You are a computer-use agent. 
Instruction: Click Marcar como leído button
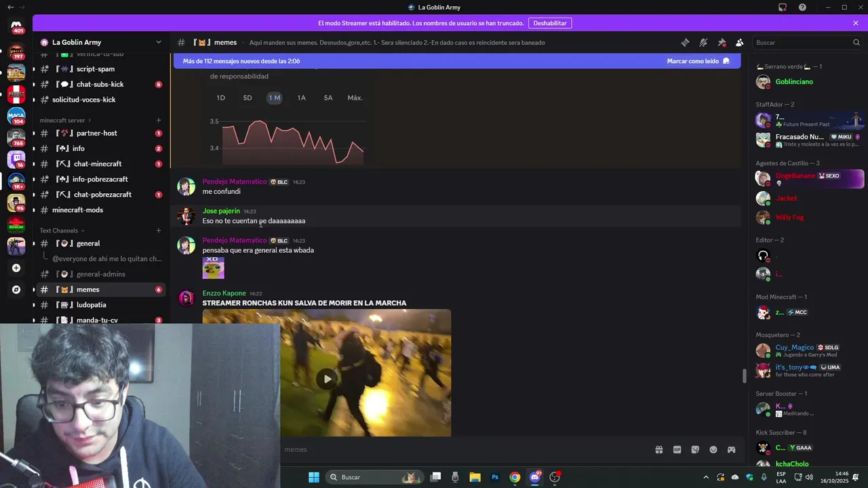coord(698,61)
